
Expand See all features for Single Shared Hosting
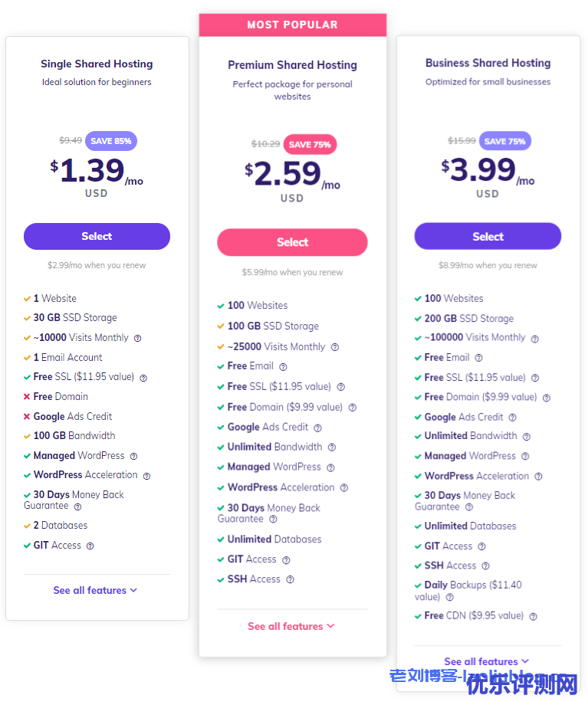95,591
